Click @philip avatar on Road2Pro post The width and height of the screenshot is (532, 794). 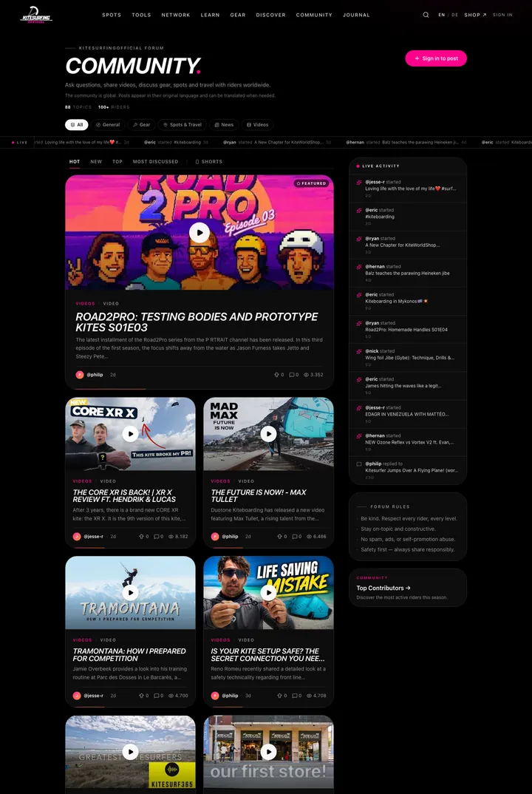pos(80,375)
